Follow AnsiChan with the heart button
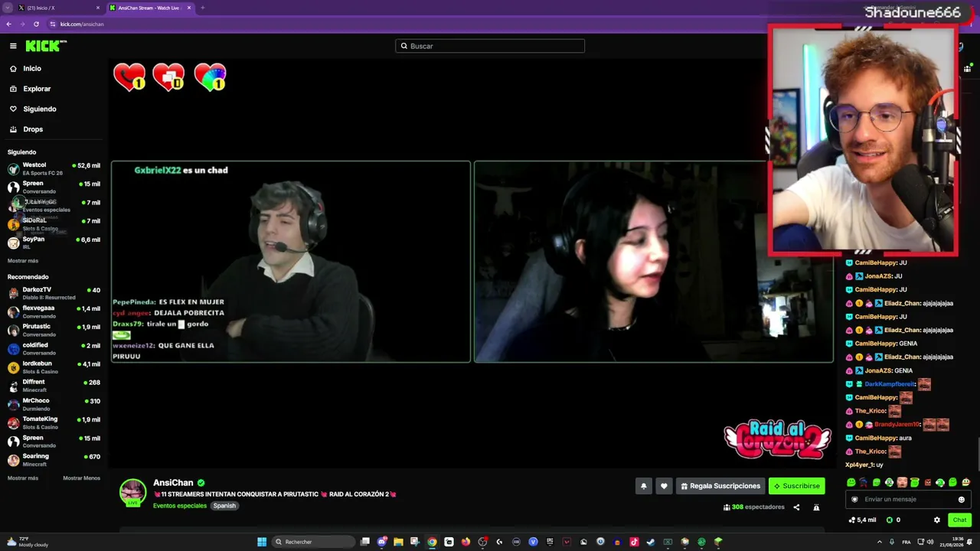The height and width of the screenshot is (551, 980). [664, 486]
